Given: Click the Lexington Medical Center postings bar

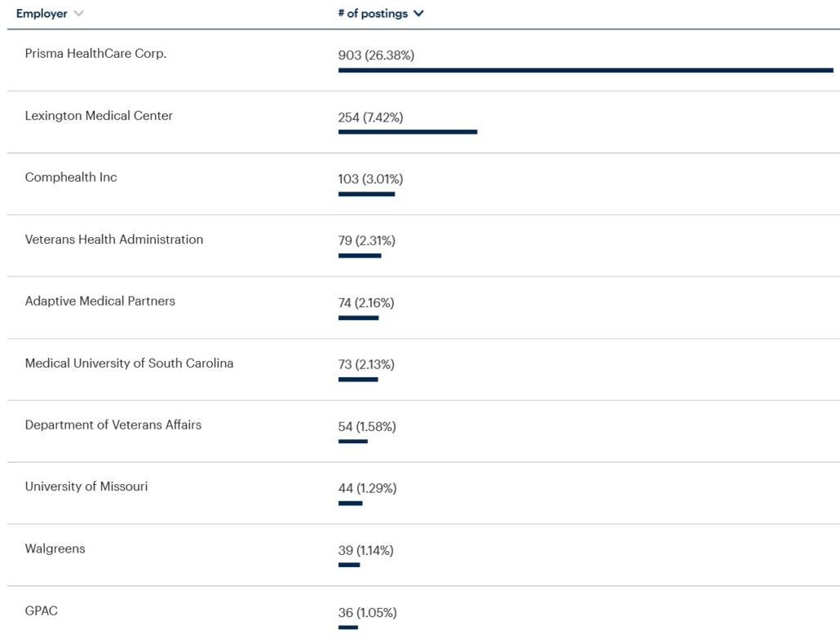Looking at the screenshot, I should coord(407,132).
